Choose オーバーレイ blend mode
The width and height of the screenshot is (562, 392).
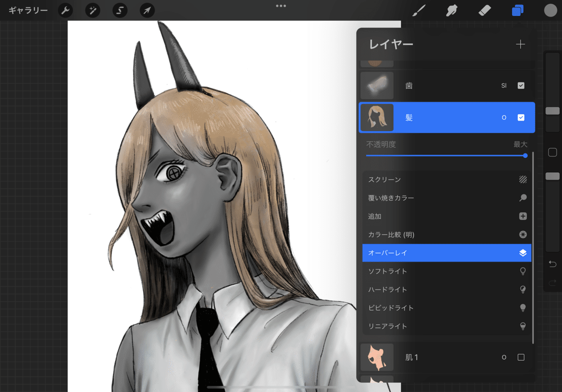pos(447,253)
